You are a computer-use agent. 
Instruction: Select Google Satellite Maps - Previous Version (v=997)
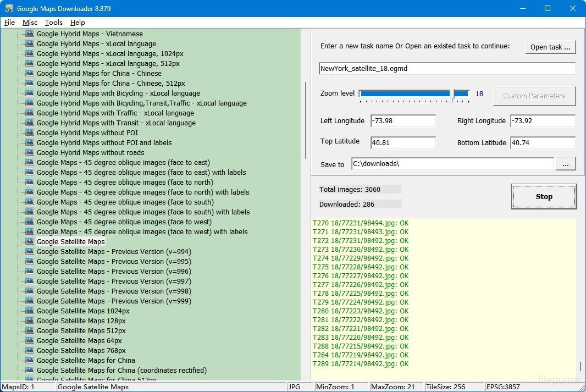coord(114,281)
